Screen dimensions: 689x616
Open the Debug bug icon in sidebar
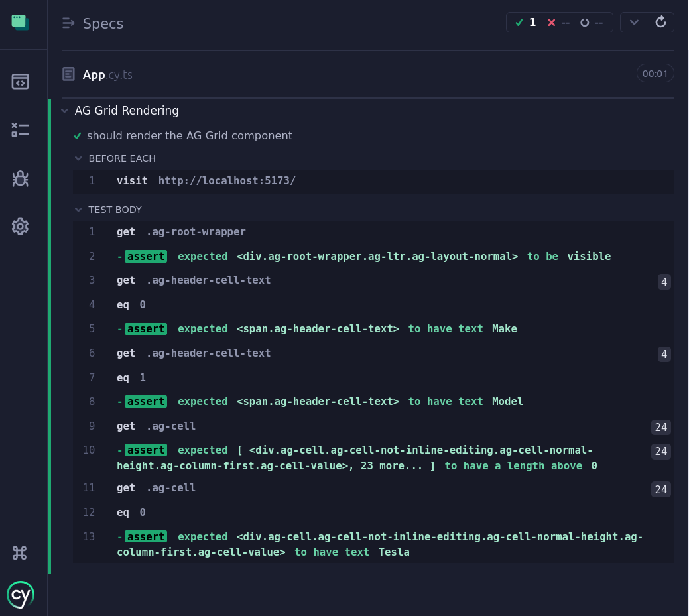tap(20, 178)
